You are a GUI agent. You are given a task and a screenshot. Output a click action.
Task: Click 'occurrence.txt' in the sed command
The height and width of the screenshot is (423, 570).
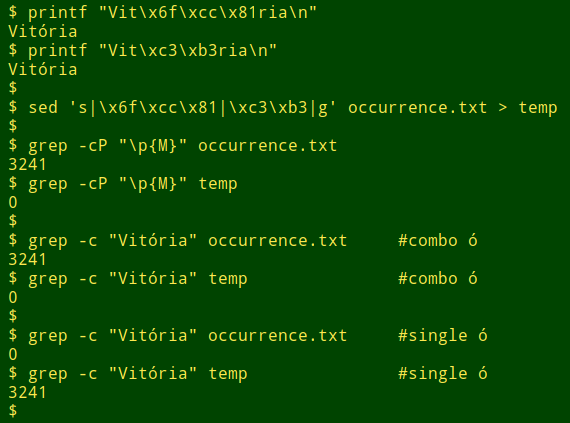[x=417, y=108]
